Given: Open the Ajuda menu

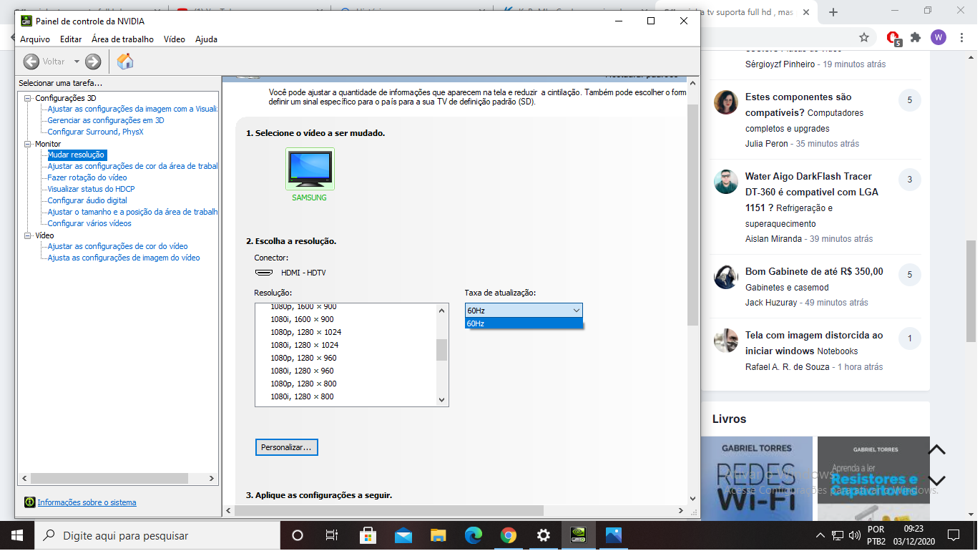Looking at the screenshot, I should click(206, 39).
